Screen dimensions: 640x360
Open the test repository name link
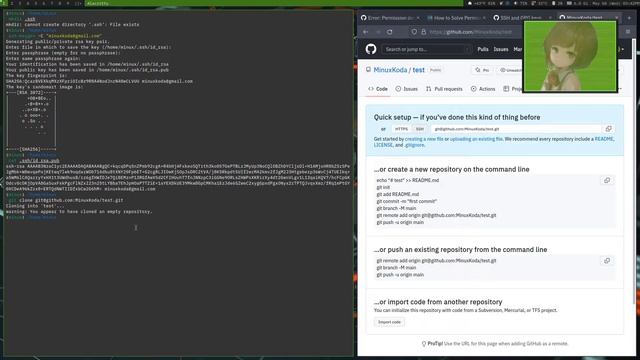pos(418,70)
